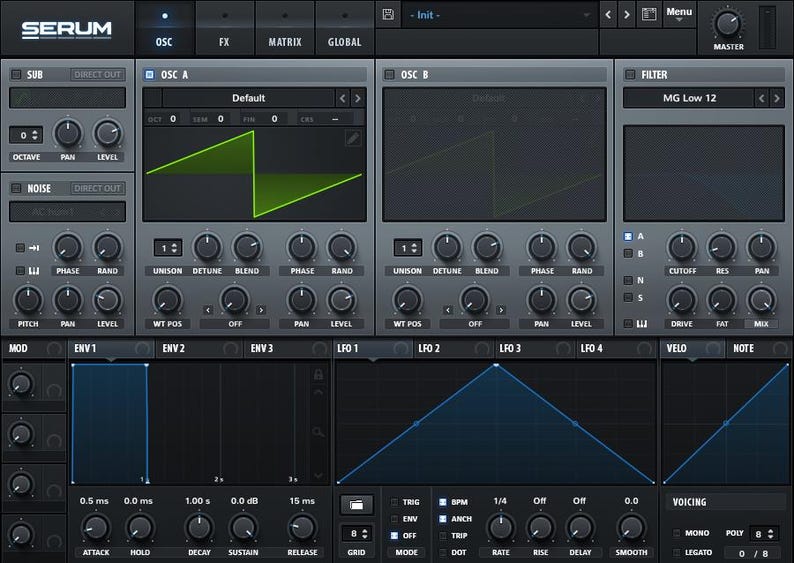Select the NOTE tab

[x=759, y=348]
